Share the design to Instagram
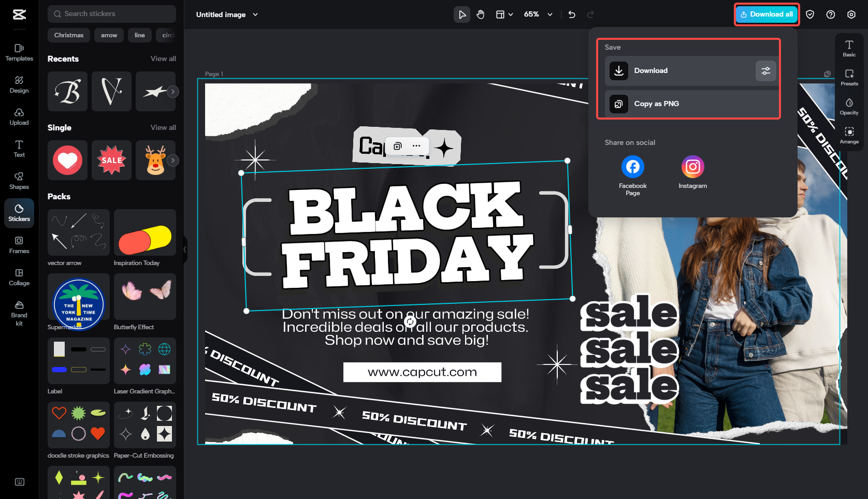Image resolution: width=868 pixels, height=499 pixels. click(x=692, y=166)
